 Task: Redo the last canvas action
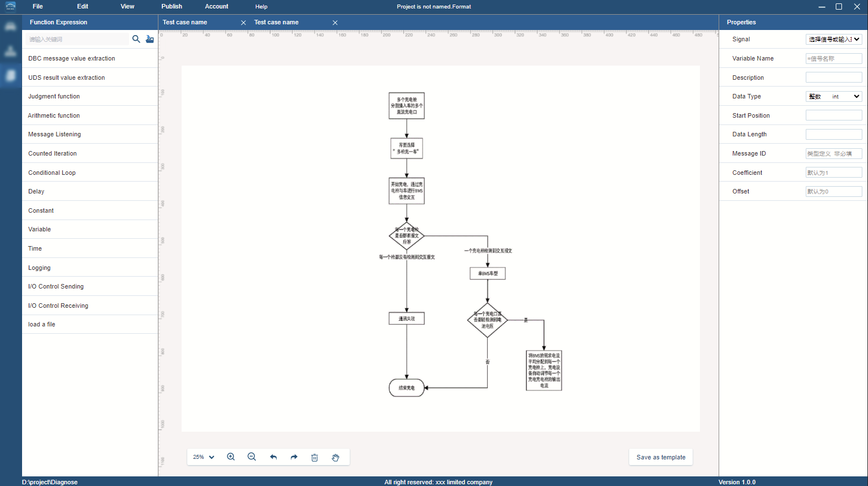[294, 457]
